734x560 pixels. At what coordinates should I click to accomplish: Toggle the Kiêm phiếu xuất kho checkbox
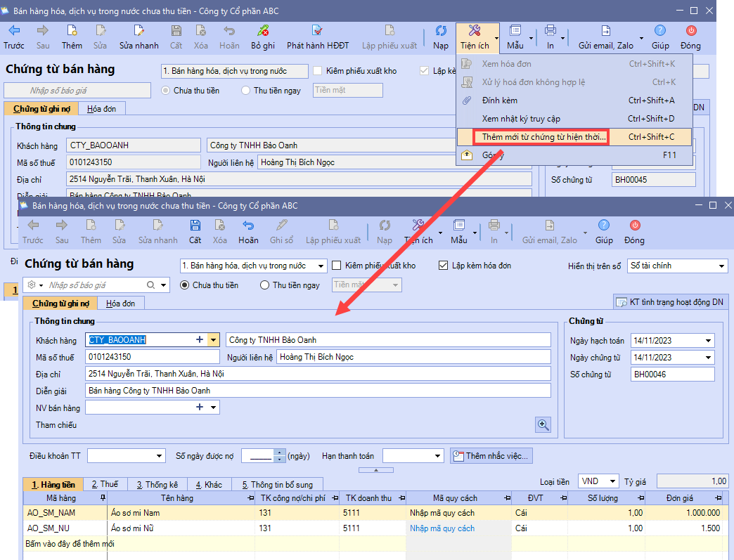(x=337, y=266)
